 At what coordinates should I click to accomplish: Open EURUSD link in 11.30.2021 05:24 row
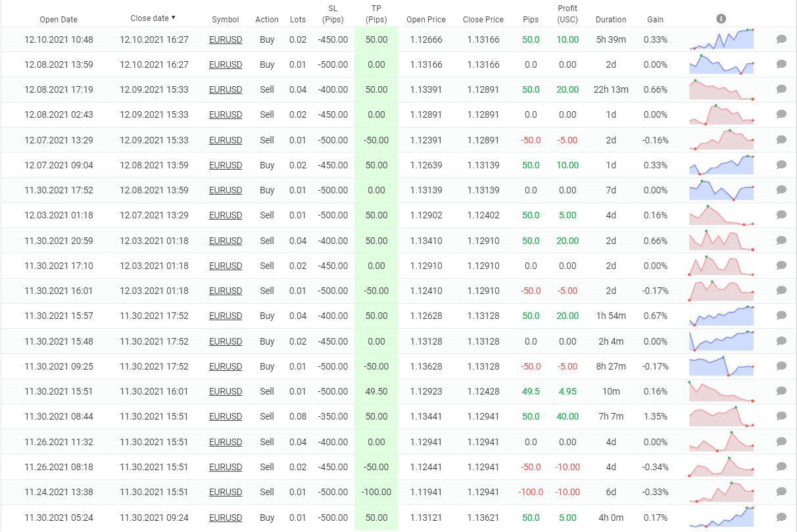(226, 518)
